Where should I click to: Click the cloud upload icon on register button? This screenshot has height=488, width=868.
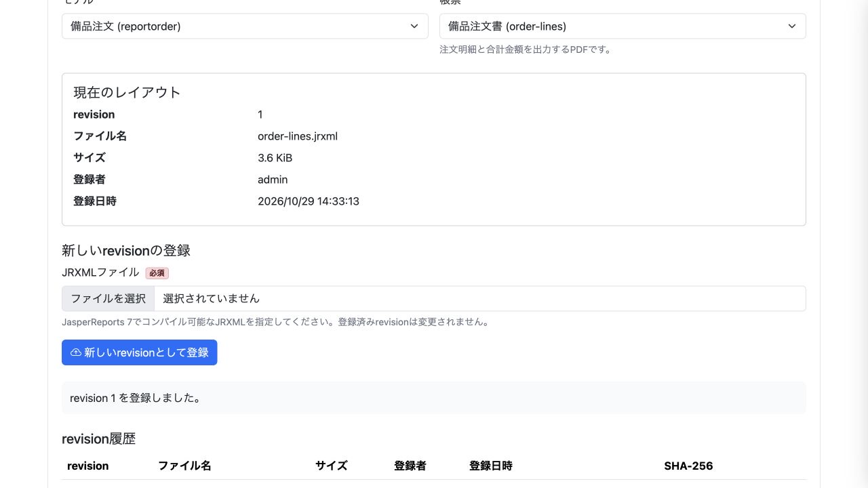click(x=76, y=352)
